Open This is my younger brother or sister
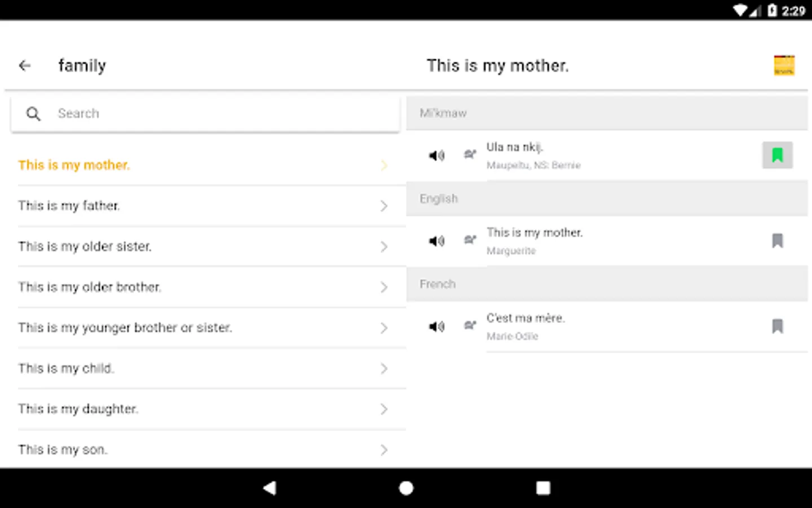 click(x=125, y=328)
